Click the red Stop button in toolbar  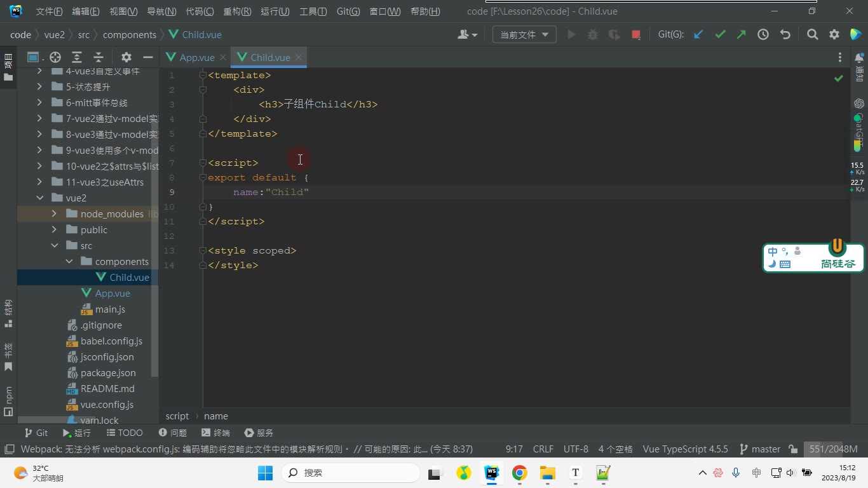(x=636, y=35)
